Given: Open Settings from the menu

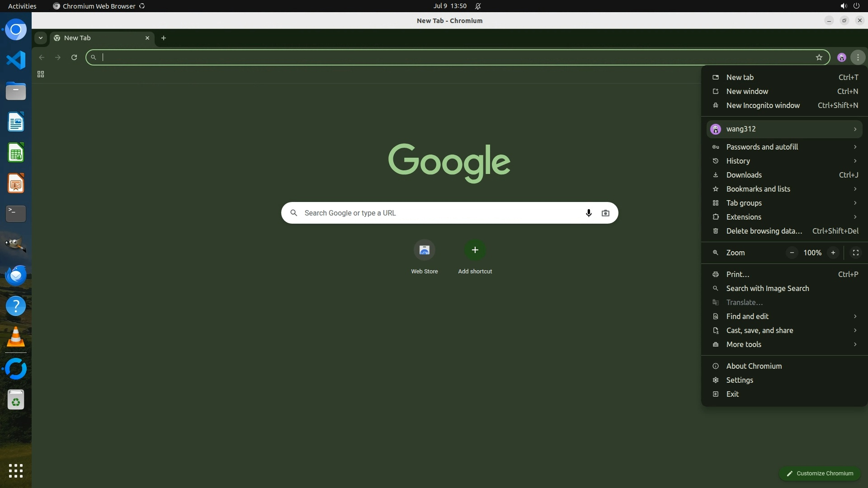Looking at the screenshot, I should [740, 380].
